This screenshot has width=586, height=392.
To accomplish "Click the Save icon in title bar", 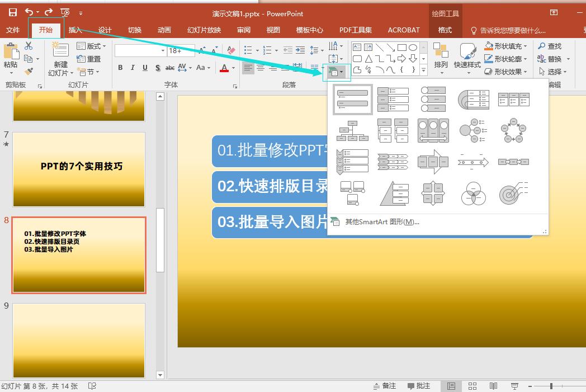I will pos(12,12).
